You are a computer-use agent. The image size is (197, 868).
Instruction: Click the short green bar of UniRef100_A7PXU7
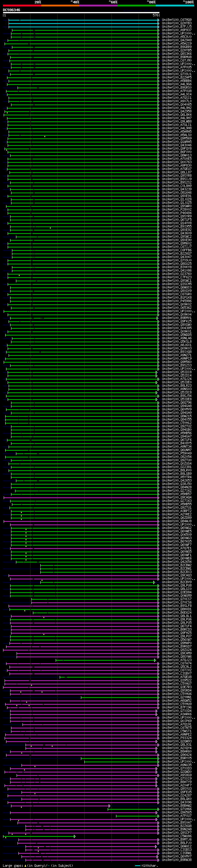137,816
